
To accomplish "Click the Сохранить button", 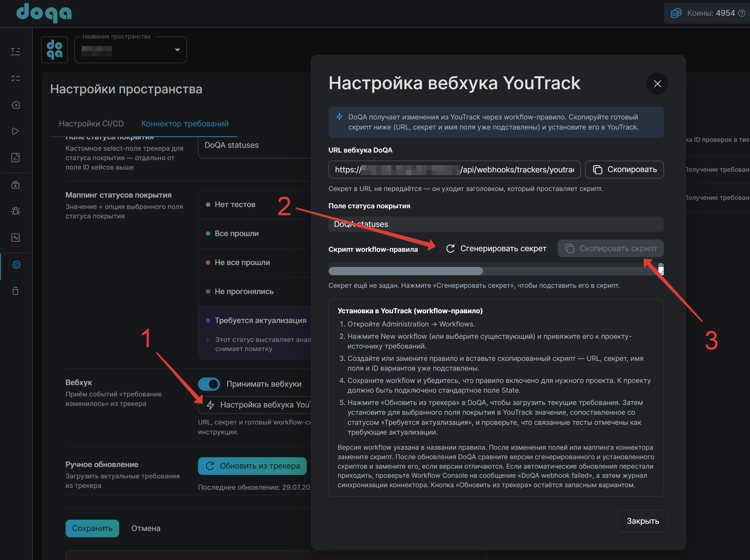I will coord(92,528).
